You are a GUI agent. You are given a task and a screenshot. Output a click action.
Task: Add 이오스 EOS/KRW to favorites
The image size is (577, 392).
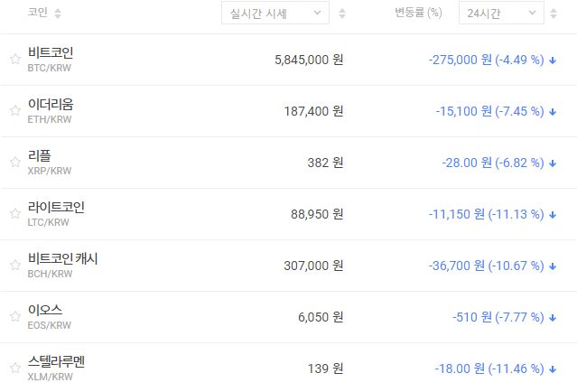pyautogui.click(x=14, y=317)
